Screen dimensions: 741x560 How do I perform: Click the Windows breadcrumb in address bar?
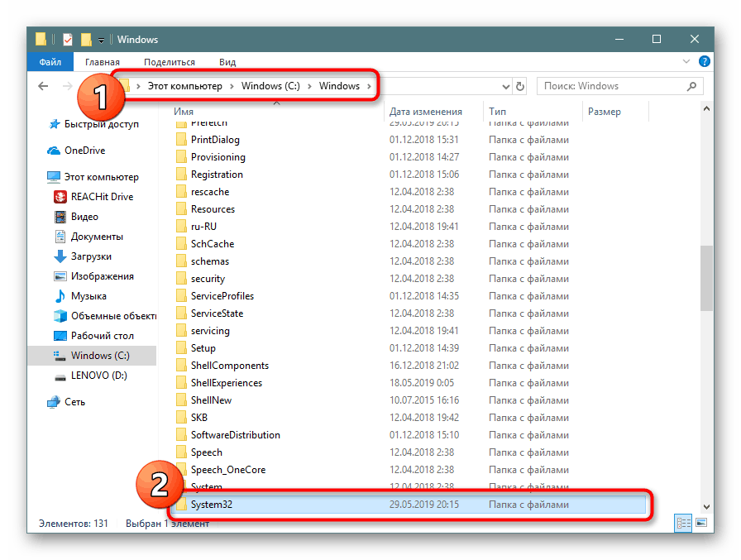point(339,86)
